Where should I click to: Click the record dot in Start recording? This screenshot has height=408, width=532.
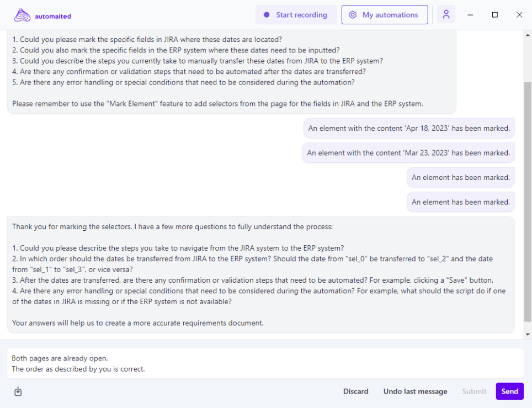(267, 15)
